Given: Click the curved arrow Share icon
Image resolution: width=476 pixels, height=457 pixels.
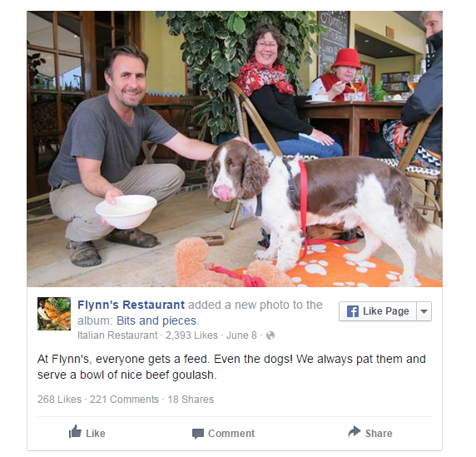Looking at the screenshot, I should click(355, 431).
